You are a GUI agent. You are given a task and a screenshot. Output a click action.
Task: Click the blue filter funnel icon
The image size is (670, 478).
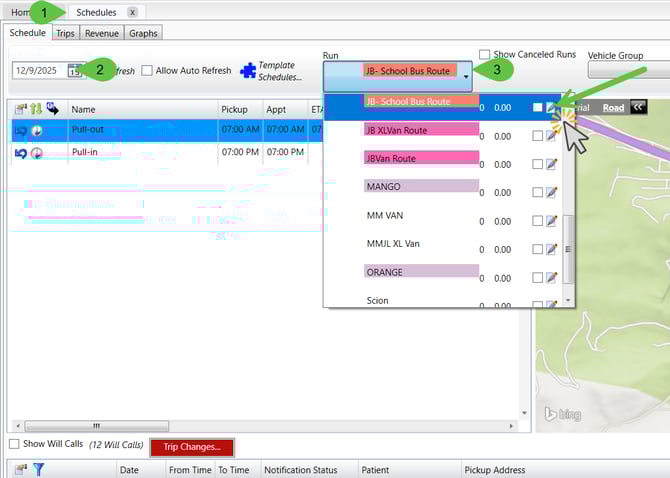(38, 469)
